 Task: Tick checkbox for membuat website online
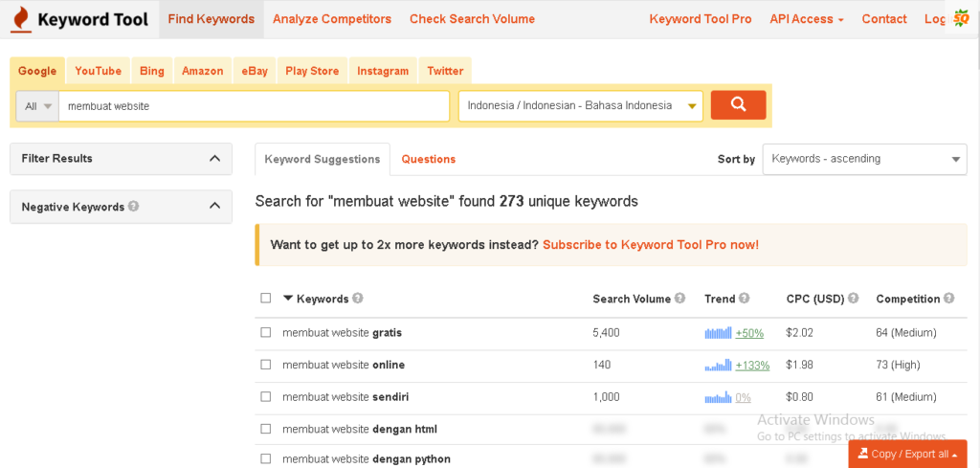tap(266, 365)
